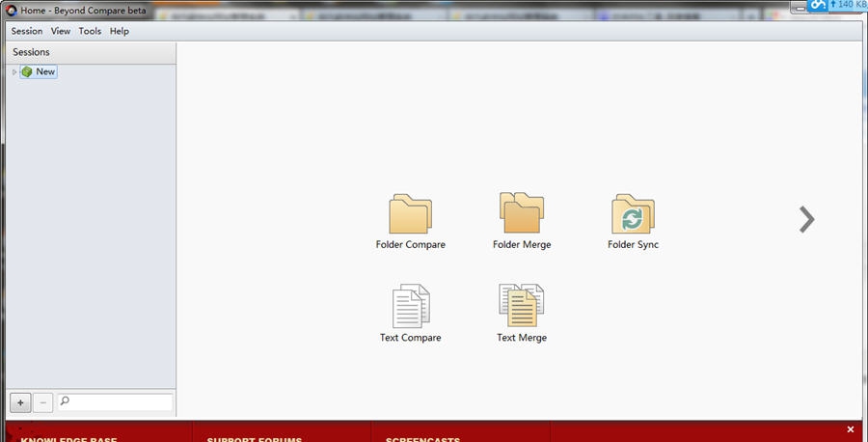This screenshot has height=442, width=868.
Task: Show more session types with right chevron
Action: coord(806,219)
